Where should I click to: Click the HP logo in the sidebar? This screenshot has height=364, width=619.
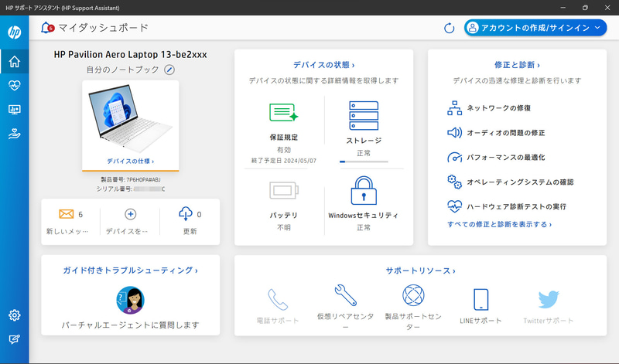click(15, 32)
